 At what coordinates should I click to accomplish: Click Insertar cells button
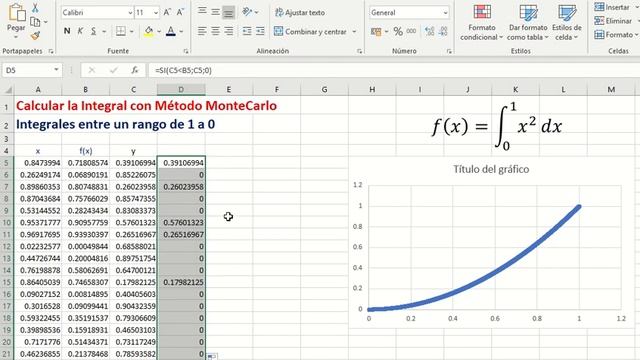tap(612, 7)
